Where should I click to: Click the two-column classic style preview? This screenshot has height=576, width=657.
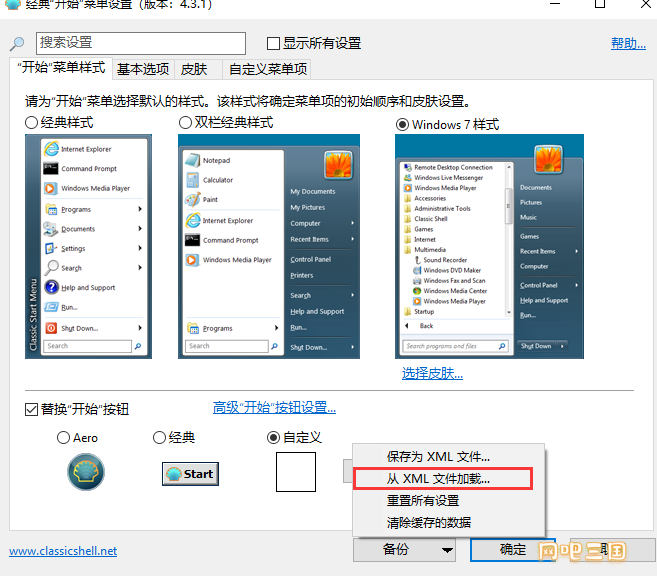(x=269, y=246)
